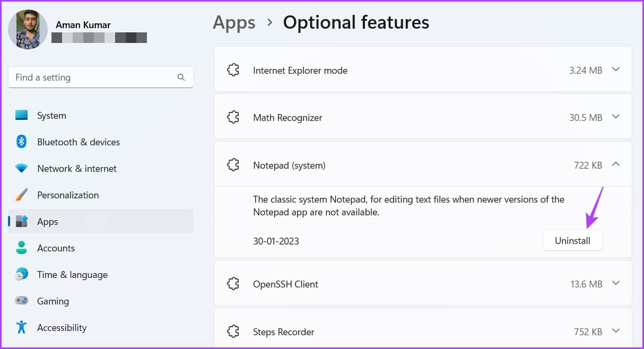Viewport: 644px width, 349px height.
Task: Go back to Apps via breadcrumb
Action: coord(234,22)
